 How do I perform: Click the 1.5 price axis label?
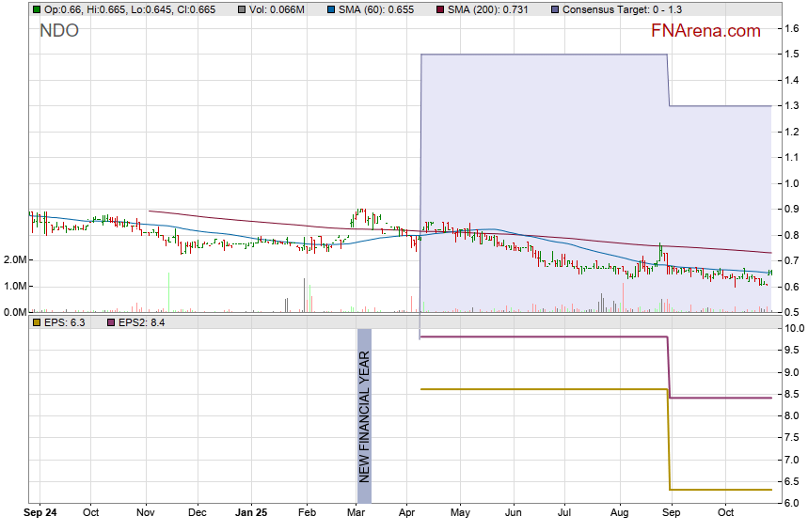[x=792, y=55]
